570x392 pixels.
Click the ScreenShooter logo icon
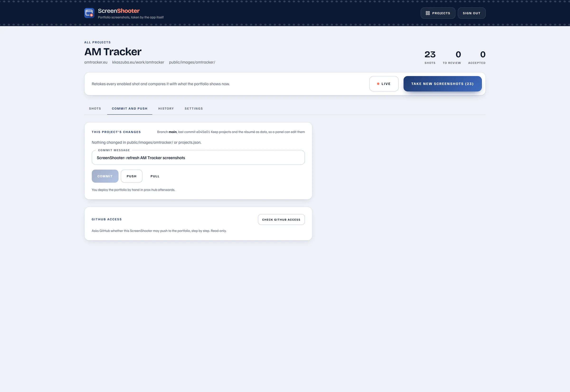89,13
